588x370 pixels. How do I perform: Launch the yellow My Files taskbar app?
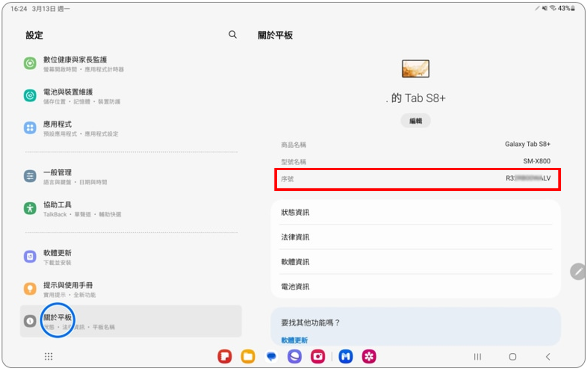(x=248, y=356)
